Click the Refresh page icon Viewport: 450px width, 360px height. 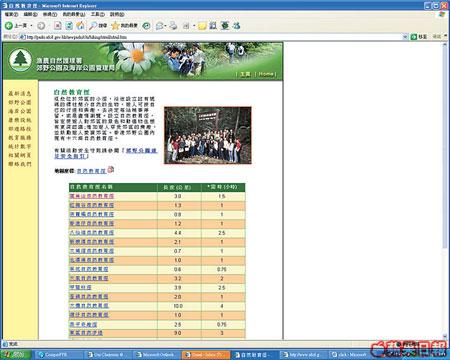pos(69,26)
